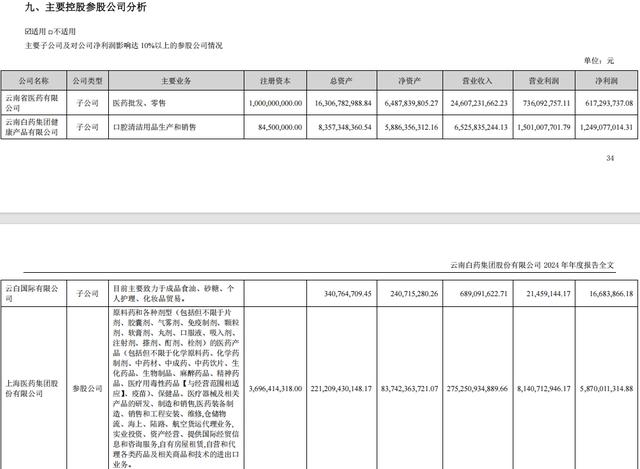Image resolution: width=640 pixels, height=469 pixels.
Task: Click the value 5,886,356,312.16
Action: click(x=411, y=127)
